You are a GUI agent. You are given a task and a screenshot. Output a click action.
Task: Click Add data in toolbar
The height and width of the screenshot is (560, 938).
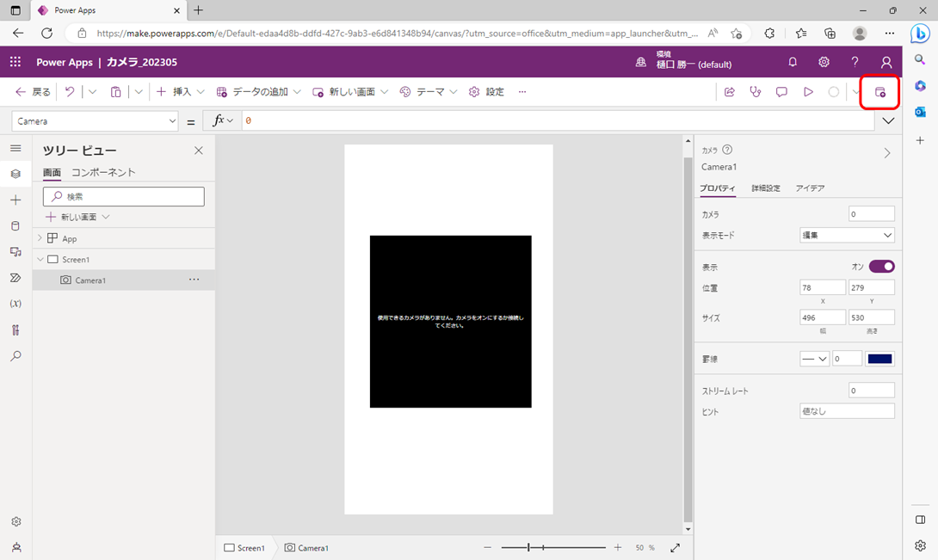[258, 91]
